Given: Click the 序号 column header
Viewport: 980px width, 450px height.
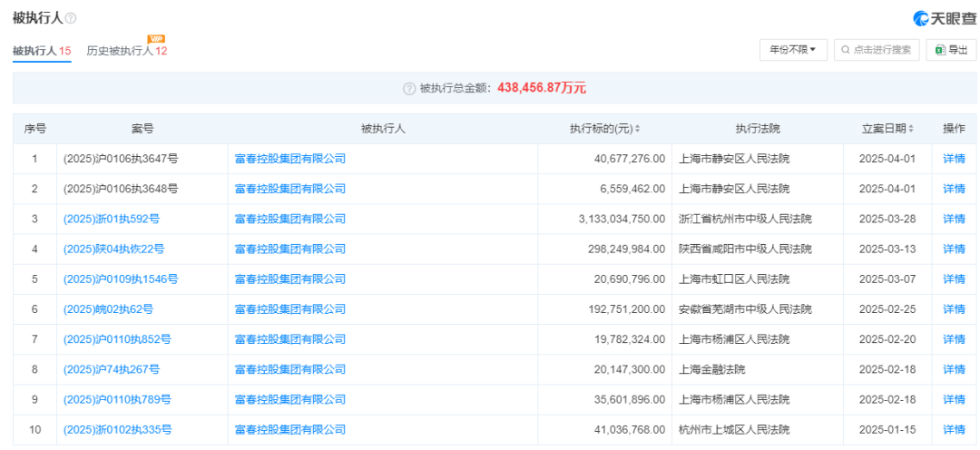Looking at the screenshot, I should pos(34,129).
